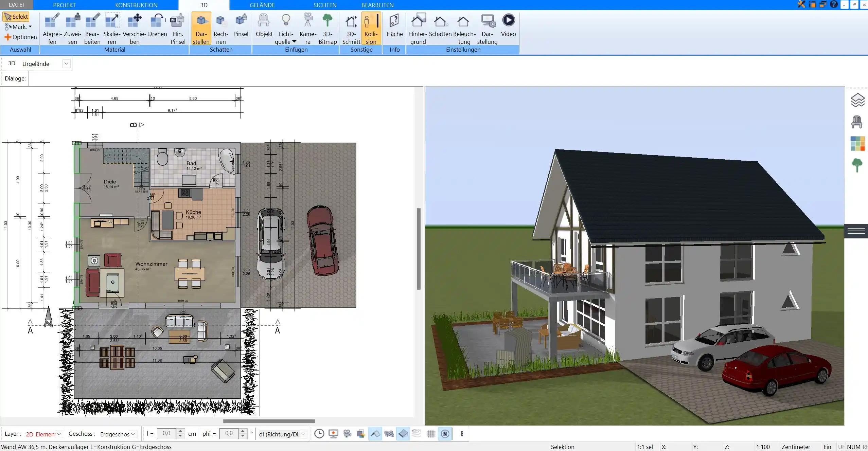The height and width of the screenshot is (451, 868).
Task: Click the 1:100 scale status field
Action: pos(763,447)
